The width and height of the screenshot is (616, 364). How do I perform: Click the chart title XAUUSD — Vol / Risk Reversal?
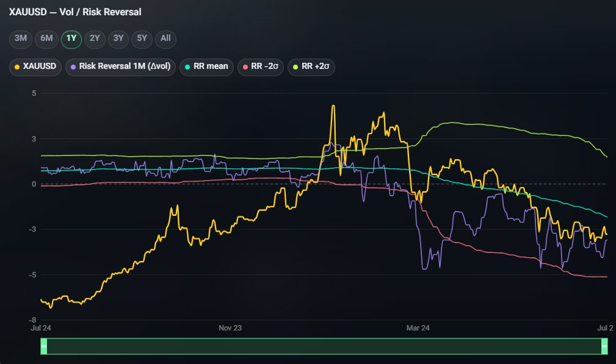pos(75,12)
